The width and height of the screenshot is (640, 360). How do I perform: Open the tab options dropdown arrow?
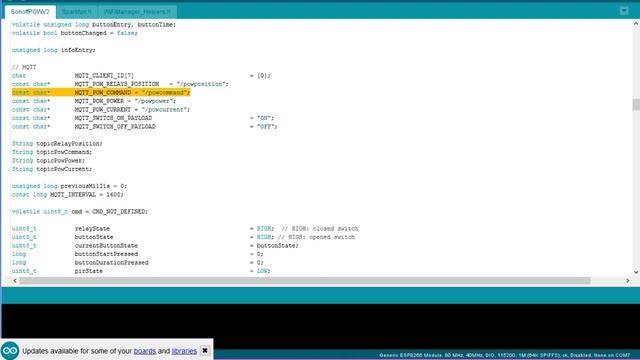(x=624, y=11)
